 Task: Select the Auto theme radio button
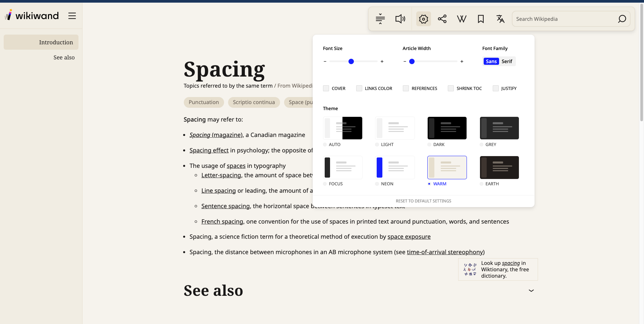(x=325, y=144)
